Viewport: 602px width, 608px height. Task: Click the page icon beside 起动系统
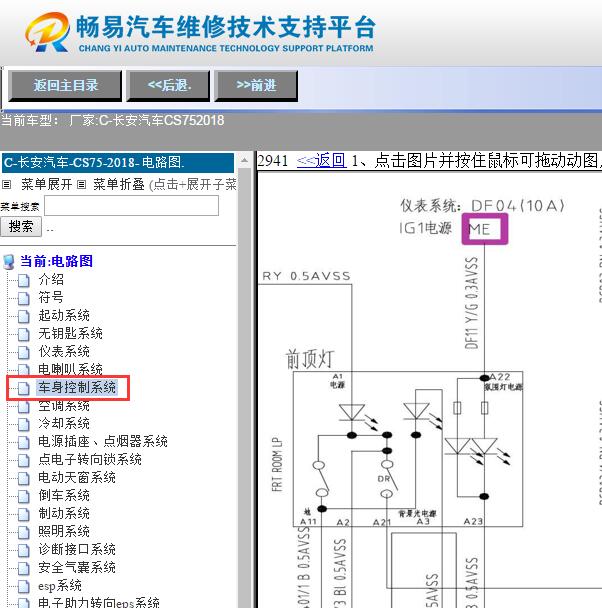click(x=24, y=316)
